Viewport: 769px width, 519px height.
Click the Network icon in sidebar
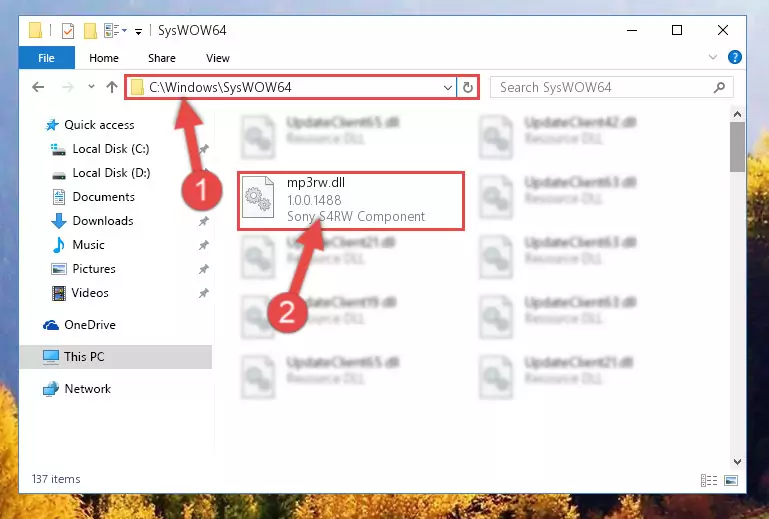point(51,389)
